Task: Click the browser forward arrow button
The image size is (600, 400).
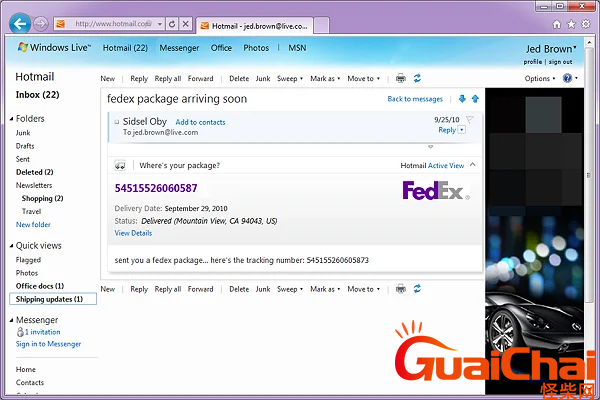Action: click(41, 24)
